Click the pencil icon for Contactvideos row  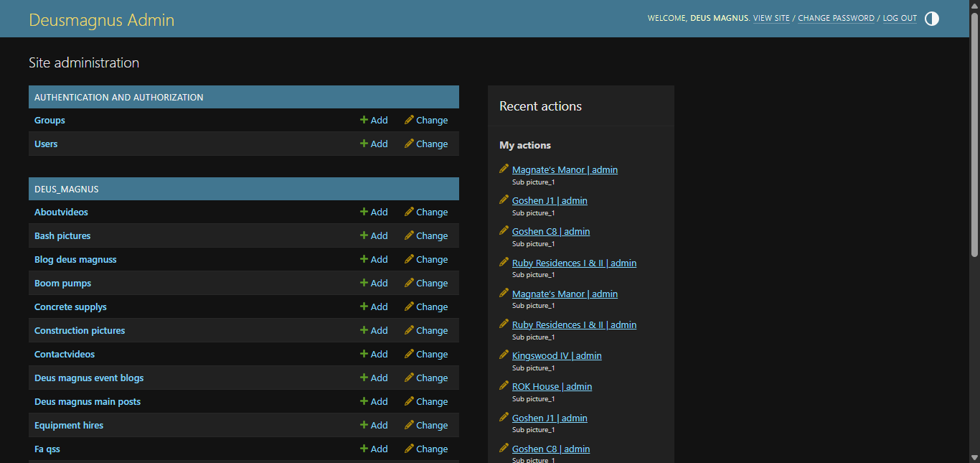[x=409, y=354]
